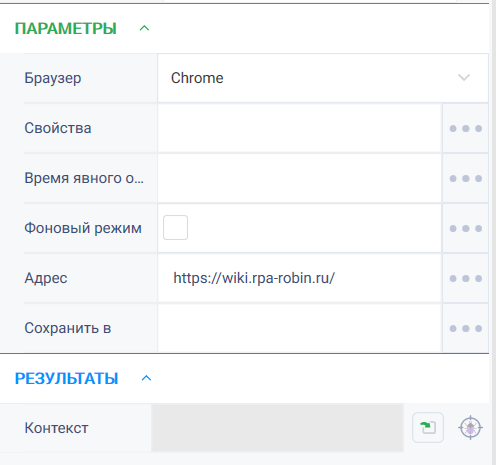Image resolution: width=496 pixels, height=465 pixels.
Task: Open the Браузер Chrome dropdown
Action: coord(323,78)
